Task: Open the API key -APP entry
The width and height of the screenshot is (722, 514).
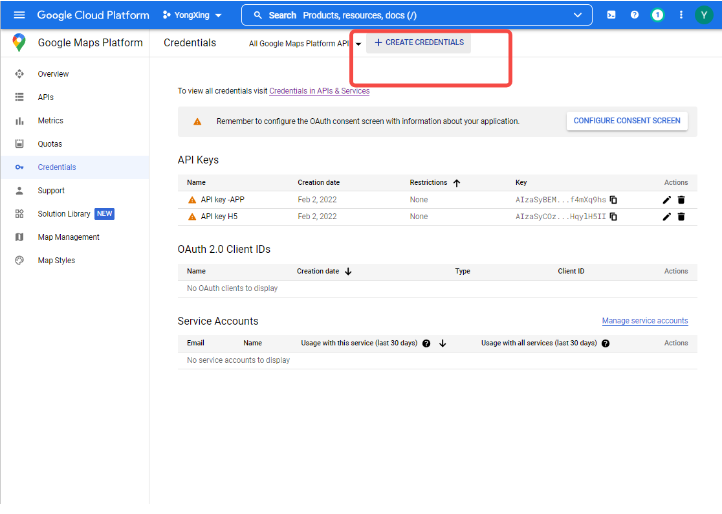Action: pyautogui.click(x=222, y=200)
